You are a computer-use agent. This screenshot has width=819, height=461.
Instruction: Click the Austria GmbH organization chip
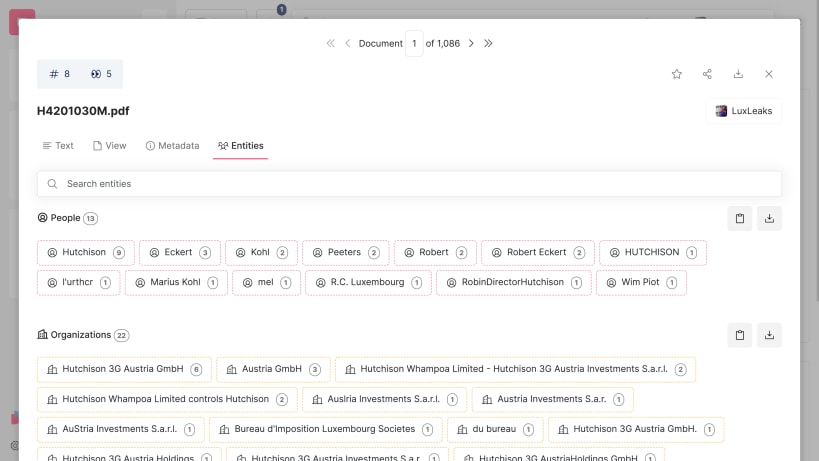click(x=273, y=370)
